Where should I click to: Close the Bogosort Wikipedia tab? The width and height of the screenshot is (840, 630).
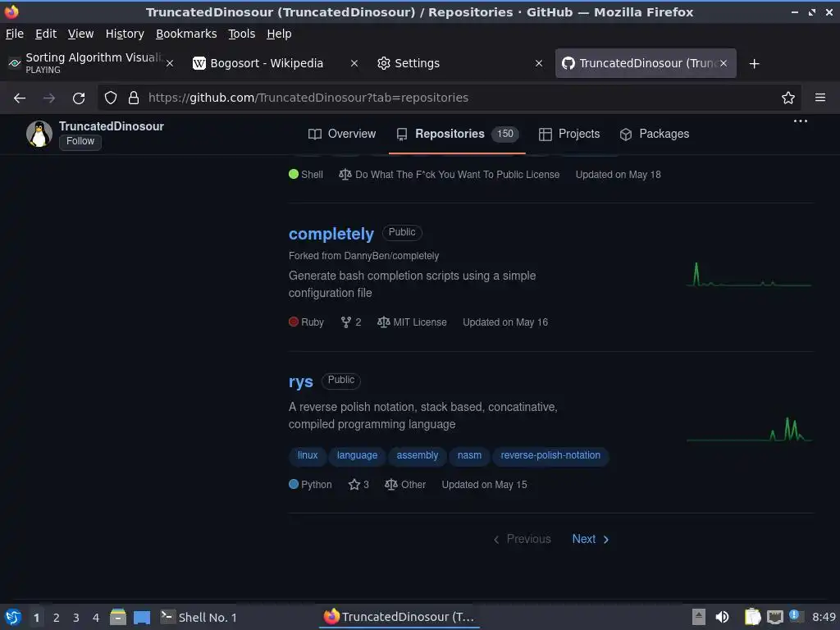[x=354, y=64]
